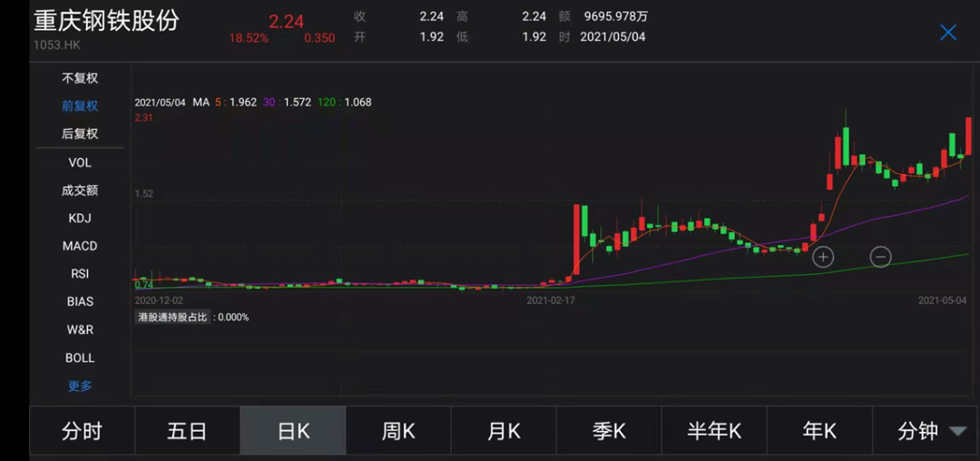Open the 分钟 minute chart tab

click(x=918, y=431)
